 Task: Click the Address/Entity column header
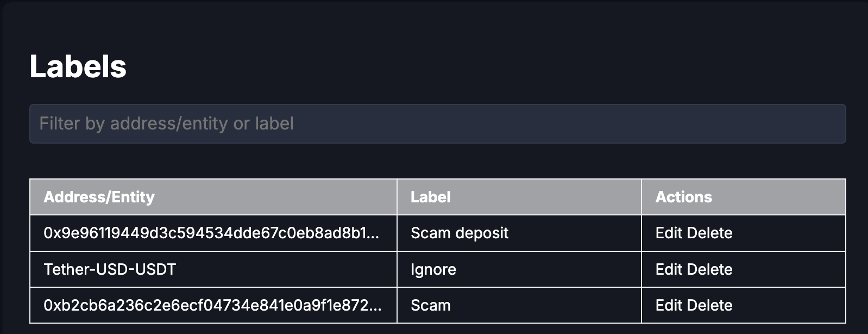pyautogui.click(x=99, y=197)
